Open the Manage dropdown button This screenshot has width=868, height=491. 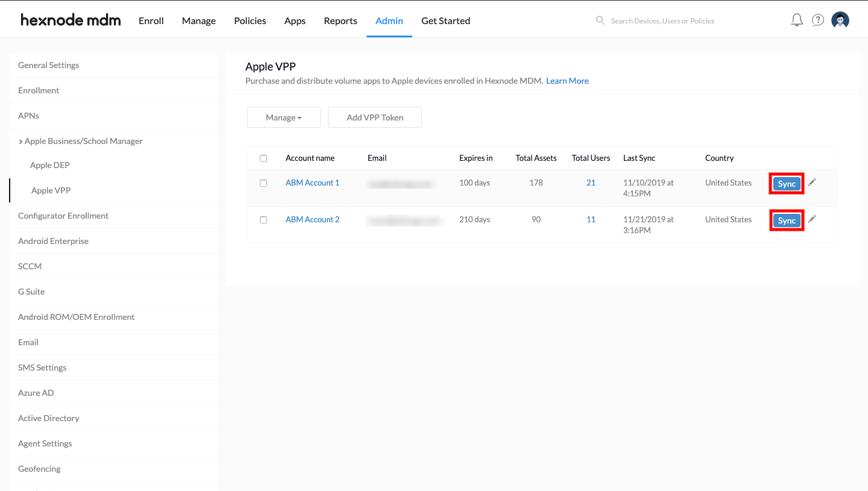(284, 117)
